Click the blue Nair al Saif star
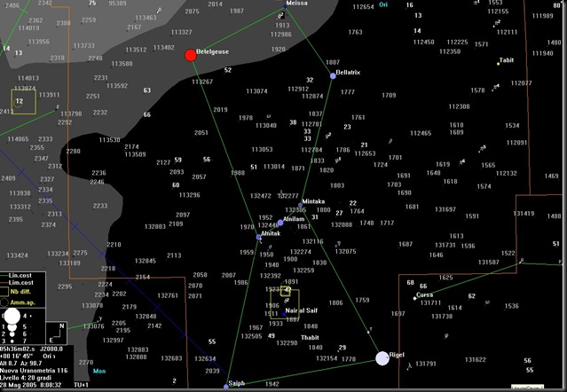The width and height of the screenshot is (567, 392). coord(284,314)
